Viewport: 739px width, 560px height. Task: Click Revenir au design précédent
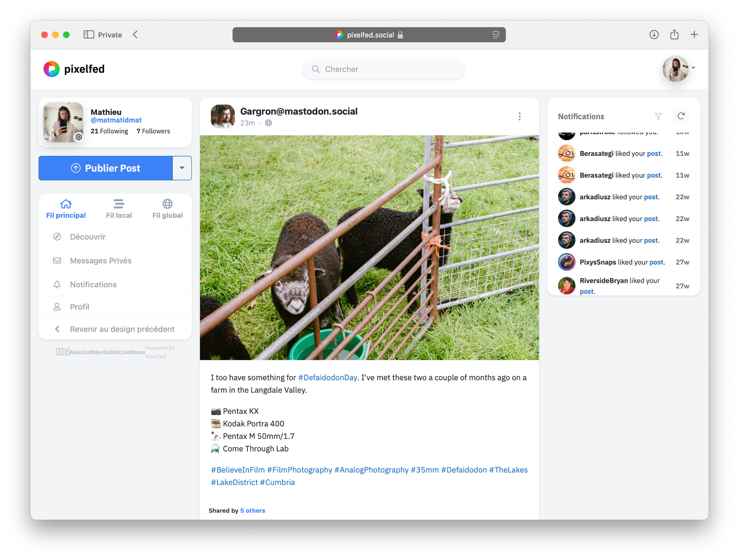coord(122,329)
